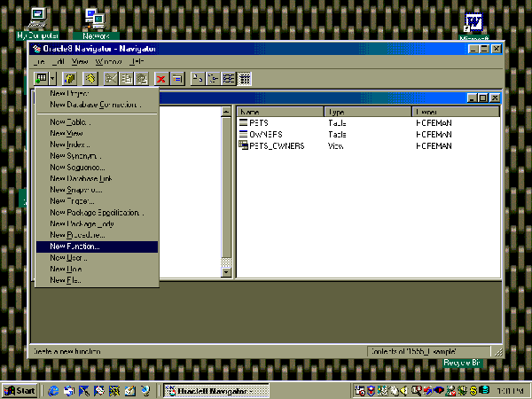Choose New User from the menu
532x399 pixels.
(97, 258)
